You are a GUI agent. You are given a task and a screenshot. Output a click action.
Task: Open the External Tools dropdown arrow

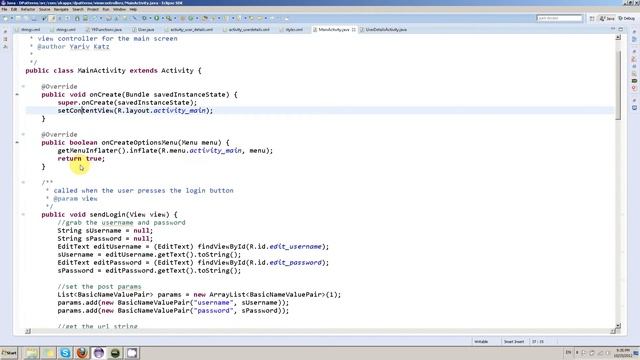click(x=175, y=18)
